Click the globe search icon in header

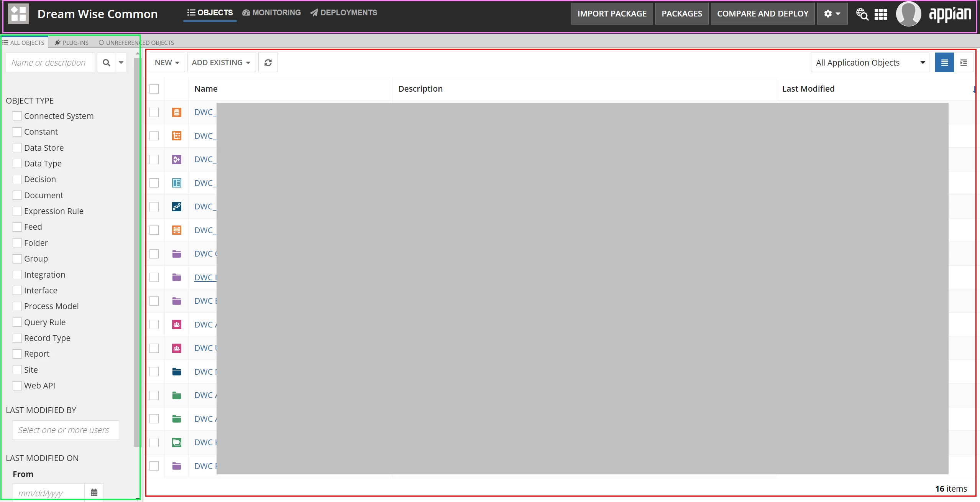click(862, 14)
